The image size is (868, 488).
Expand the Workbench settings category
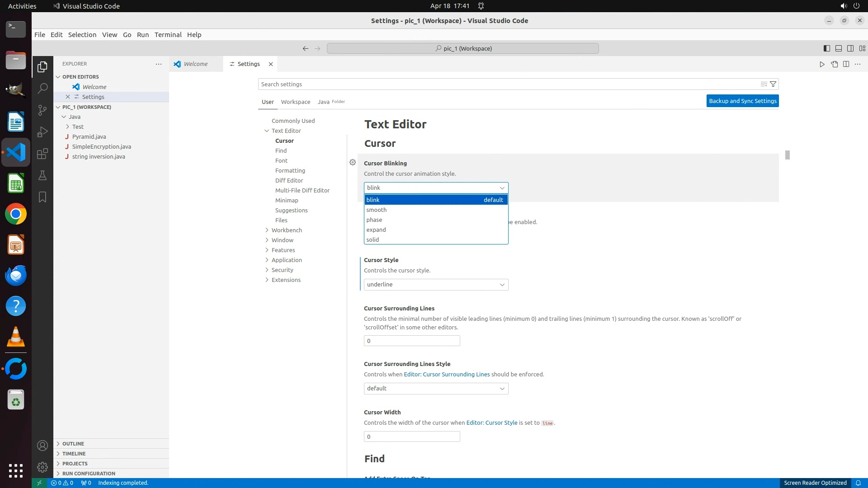click(287, 230)
